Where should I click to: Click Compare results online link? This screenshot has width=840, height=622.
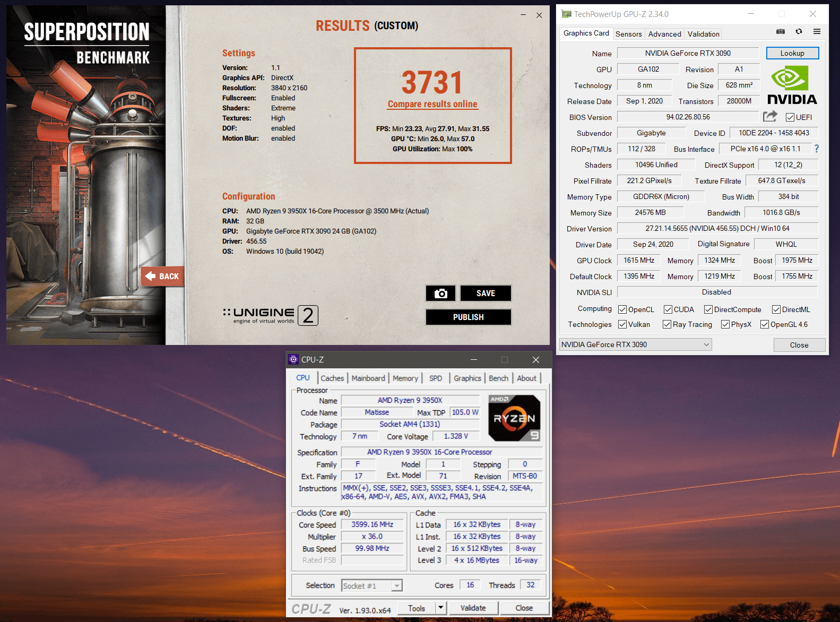pos(432,104)
